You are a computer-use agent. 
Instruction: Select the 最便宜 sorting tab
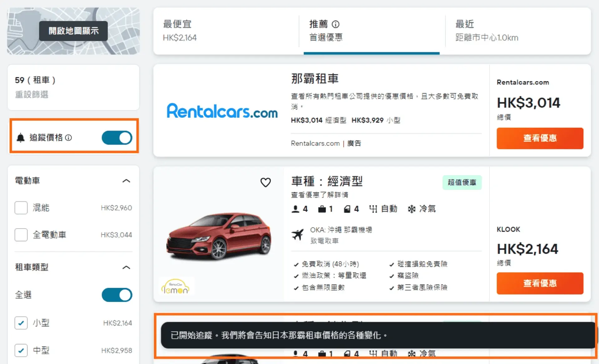point(226,31)
